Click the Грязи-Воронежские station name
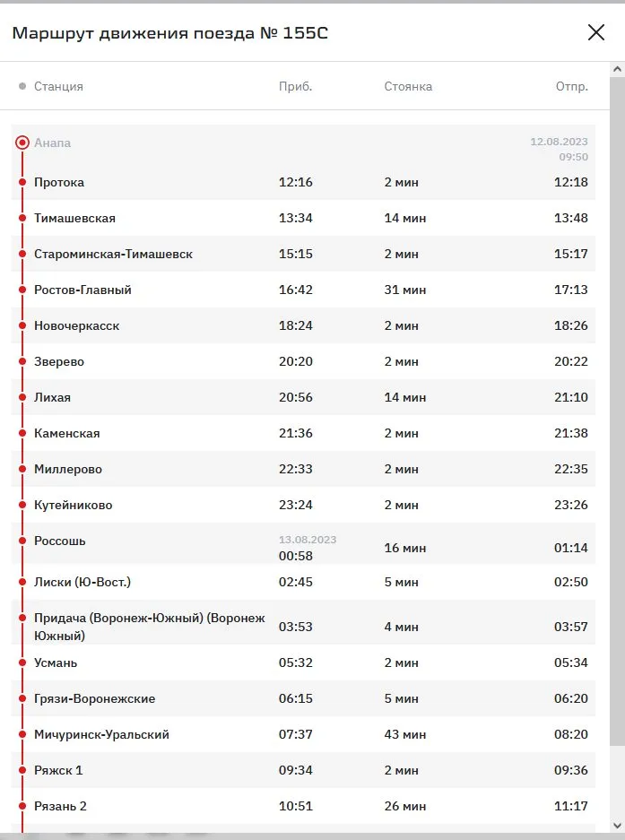625x840 pixels. (94, 698)
